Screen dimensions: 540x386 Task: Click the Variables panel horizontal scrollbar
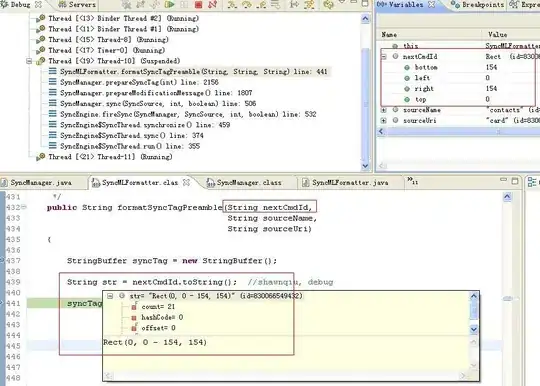[x=458, y=132]
